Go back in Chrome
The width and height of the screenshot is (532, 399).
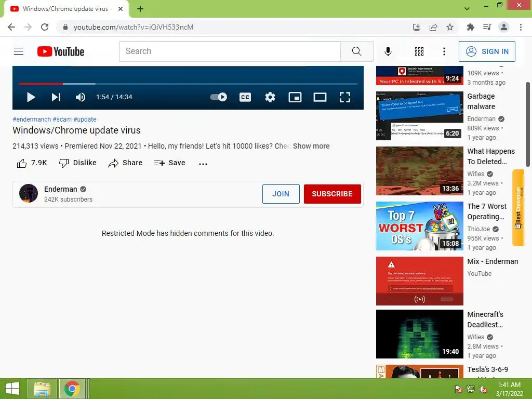(x=11, y=27)
